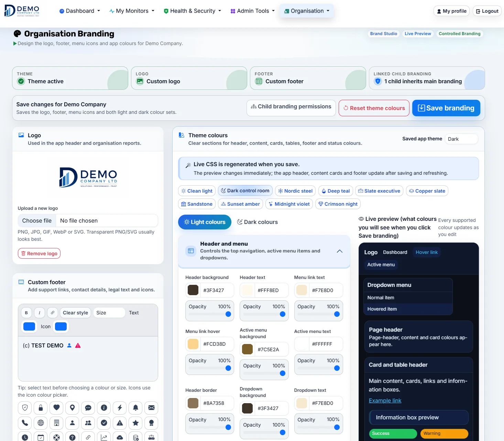The height and width of the screenshot is (441, 504).
Task: Insert the map pin icon into footer
Action: pos(72,408)
